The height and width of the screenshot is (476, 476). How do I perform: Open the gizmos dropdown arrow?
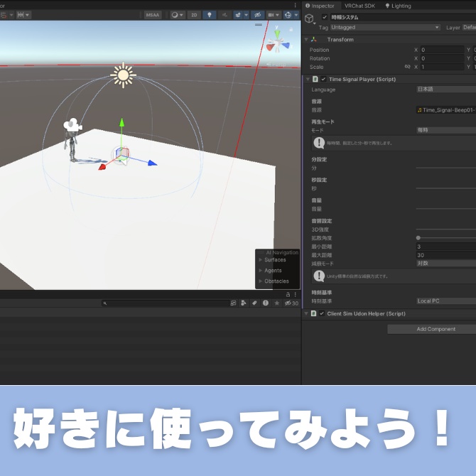296,15
